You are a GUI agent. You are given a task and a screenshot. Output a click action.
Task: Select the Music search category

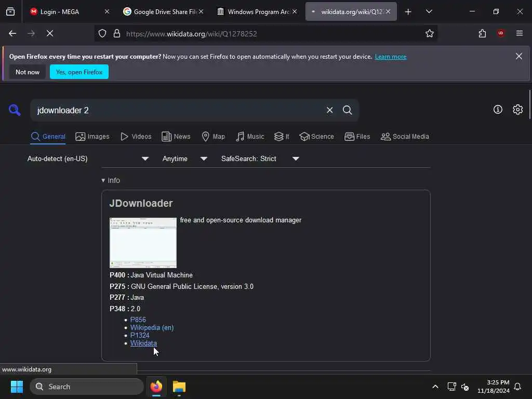pyautogui.click(x=250, y=137)
